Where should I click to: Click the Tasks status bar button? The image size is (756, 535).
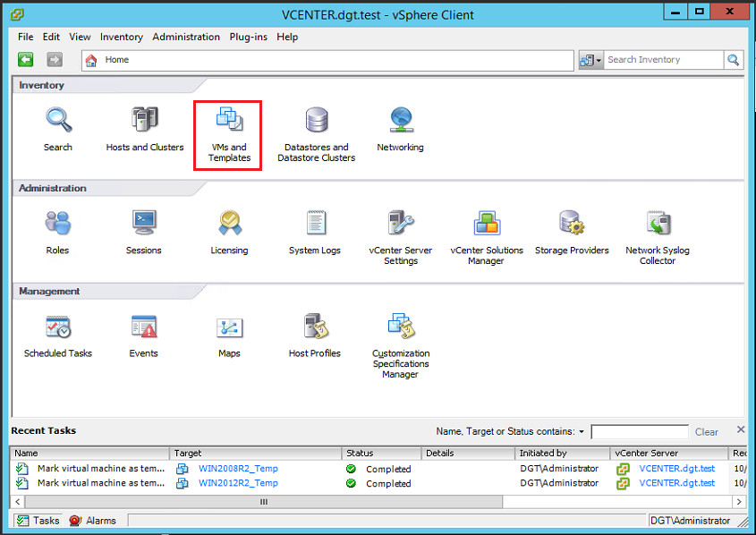click(38, 521)
